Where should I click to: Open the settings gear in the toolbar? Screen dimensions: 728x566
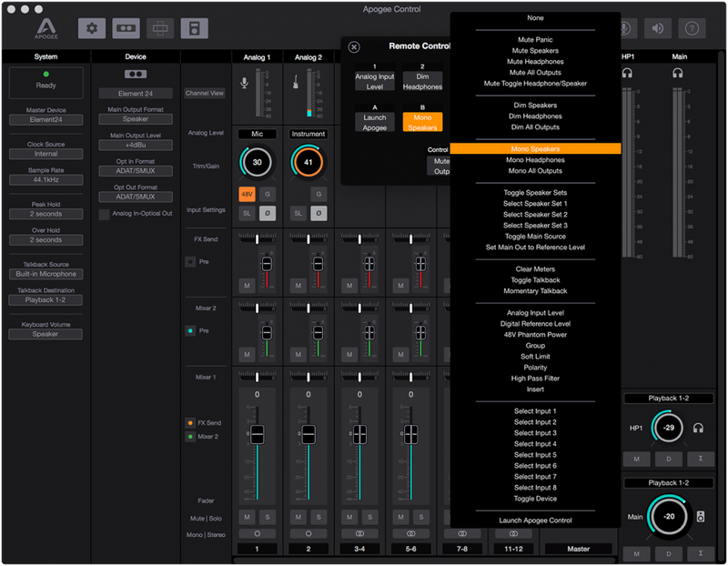(x=91, y=27)
